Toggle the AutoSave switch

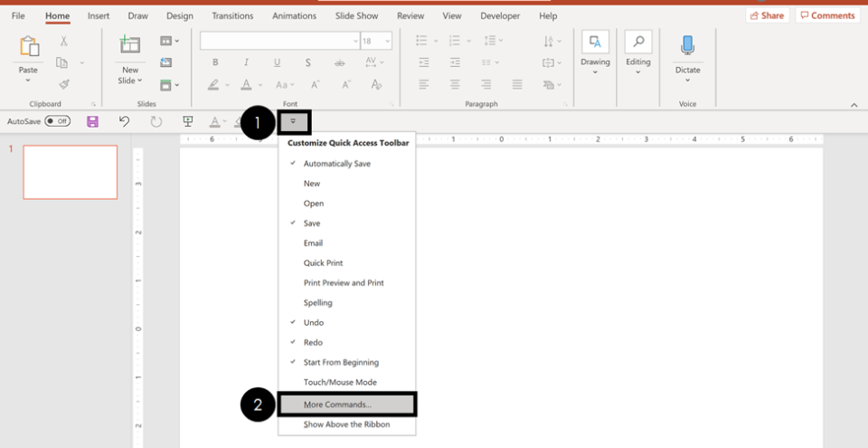58,121
